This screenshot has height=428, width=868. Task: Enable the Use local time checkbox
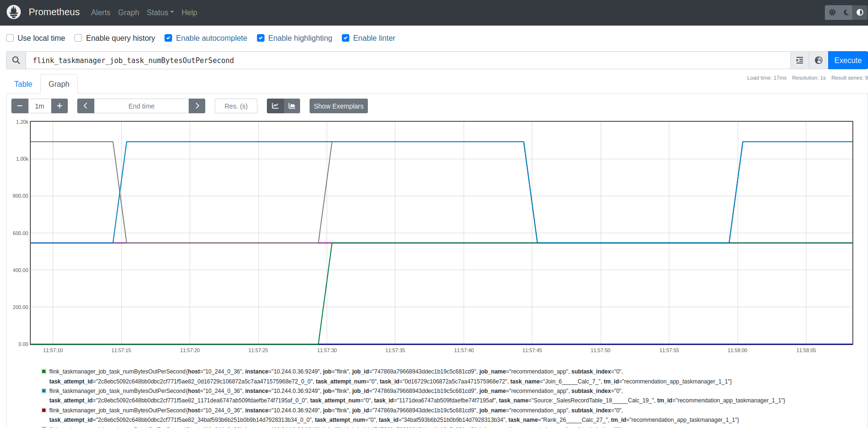[10, 38]
